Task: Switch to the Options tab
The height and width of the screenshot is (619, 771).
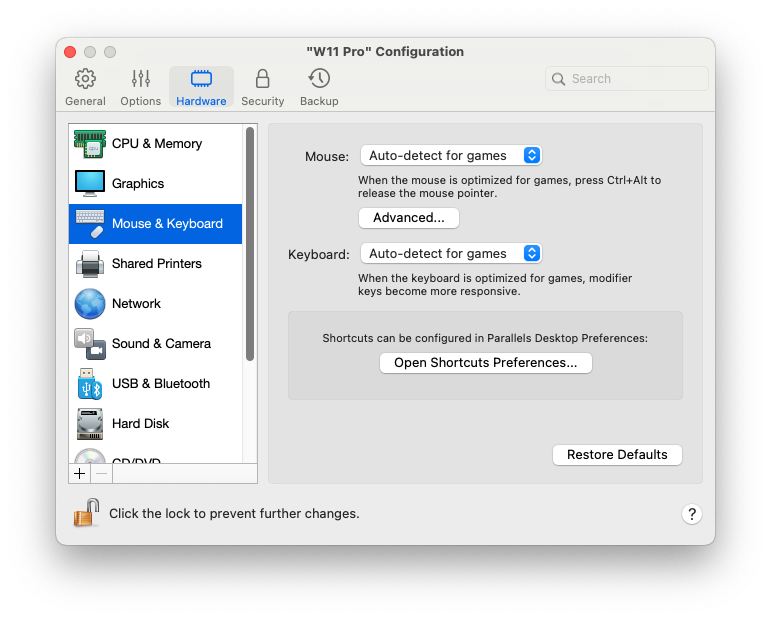Action: pyautogui.click(x=140, y=87)
